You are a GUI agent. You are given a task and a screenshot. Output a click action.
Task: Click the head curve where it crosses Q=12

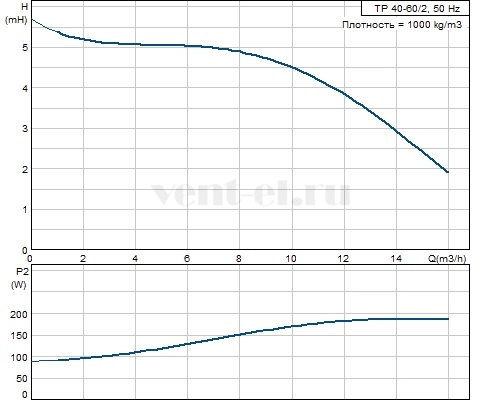(344, 94)
